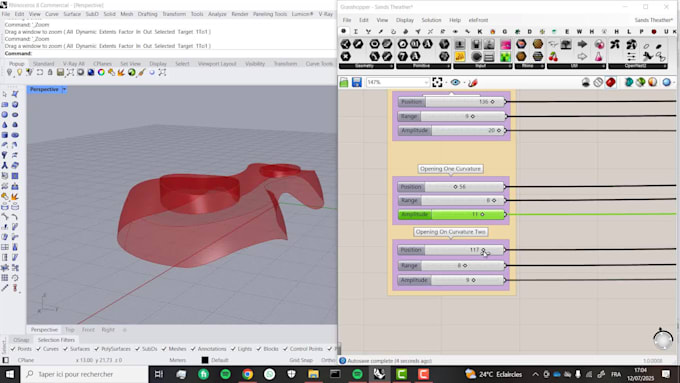Open WhatsApp from the Windows taskbar

(x=269, y=374)
